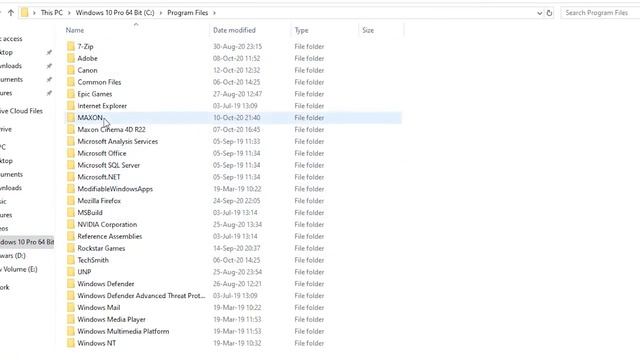Click the Rockstar Games folder icon

(x=71, y=248)
